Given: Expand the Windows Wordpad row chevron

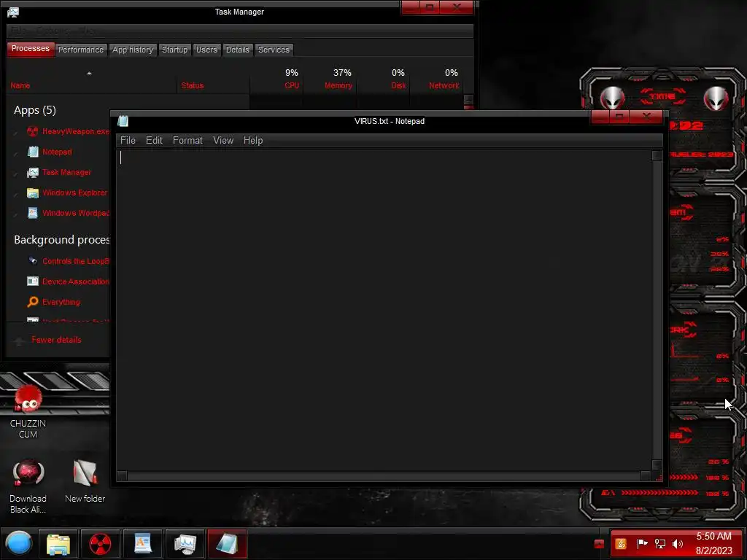Looking at the screenshot, I should 16,214.
